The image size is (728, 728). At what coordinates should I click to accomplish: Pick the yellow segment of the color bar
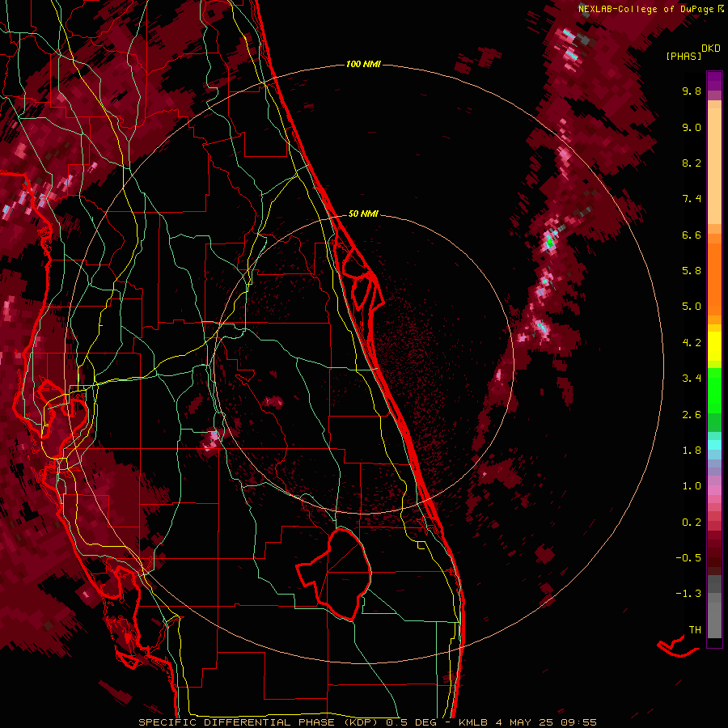click(x=714, y=346)
